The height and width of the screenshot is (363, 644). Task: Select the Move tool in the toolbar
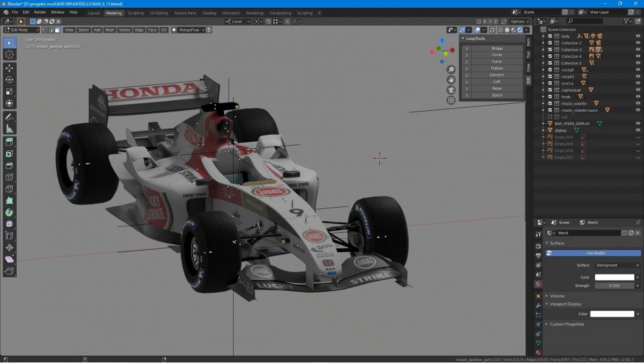(x=10, y=68)
